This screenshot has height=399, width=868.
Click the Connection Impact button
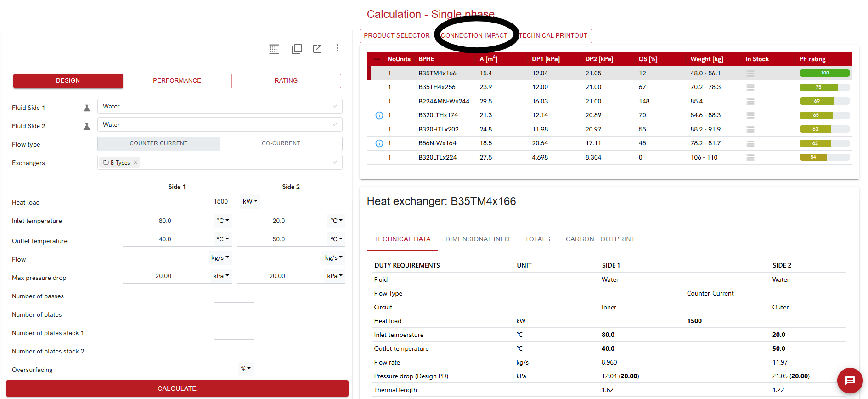(474, 36)
